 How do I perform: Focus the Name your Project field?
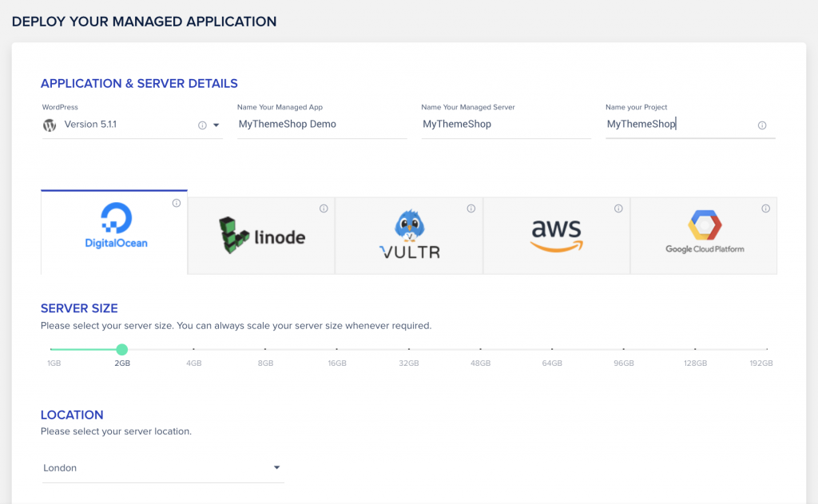pos(690,124)
